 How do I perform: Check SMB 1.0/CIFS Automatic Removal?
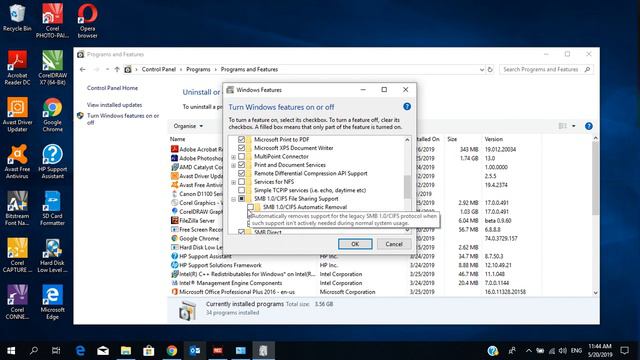[250, 207]
